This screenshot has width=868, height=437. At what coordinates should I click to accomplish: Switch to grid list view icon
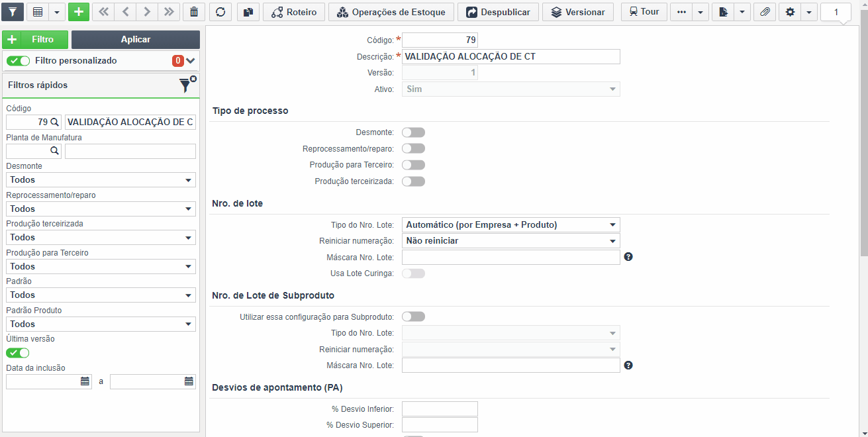pyautogui.click(x=38, y=12)
